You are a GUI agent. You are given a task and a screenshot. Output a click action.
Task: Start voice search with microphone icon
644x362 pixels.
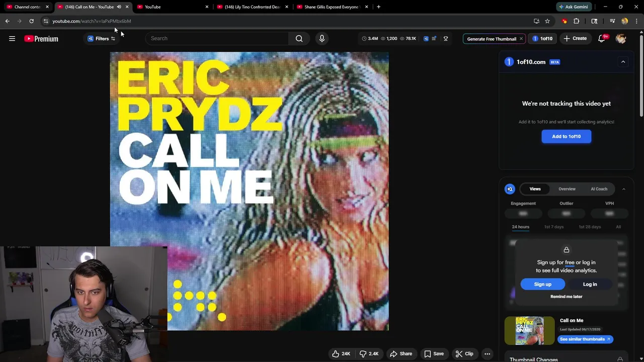[322, 39]
